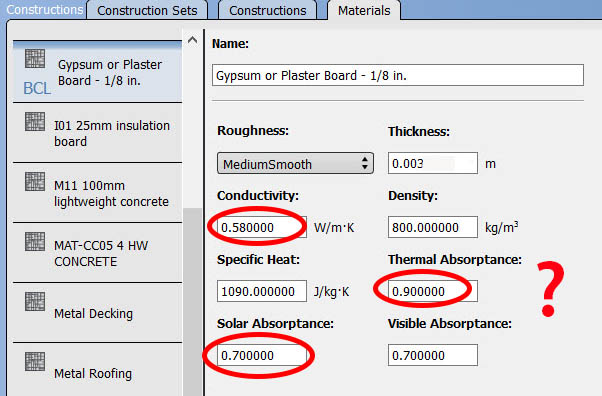Click the Thickness input field

(x=433, y=163)
